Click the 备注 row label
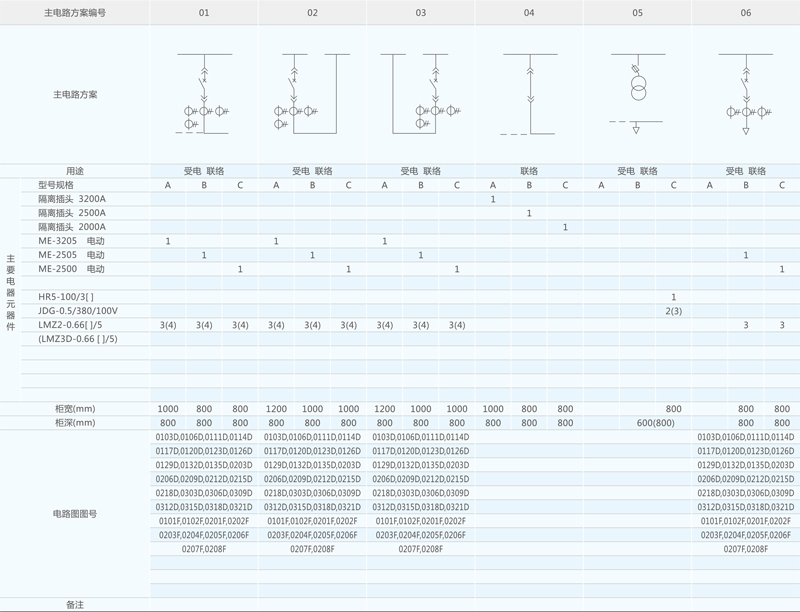Image resolution: width=800 pixels, height=612 pixels. [x=75, y=605]
